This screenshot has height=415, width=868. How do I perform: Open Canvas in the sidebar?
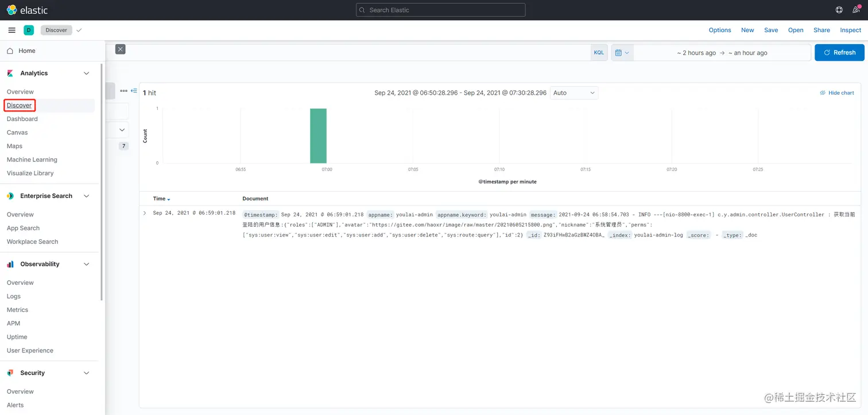click(x=17, y=132)
